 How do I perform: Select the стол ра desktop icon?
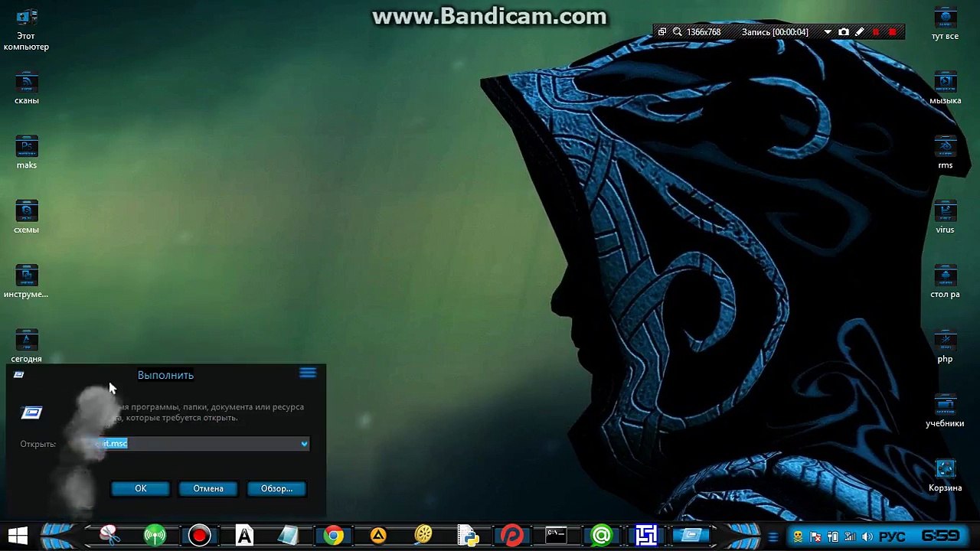click(945, 282)
